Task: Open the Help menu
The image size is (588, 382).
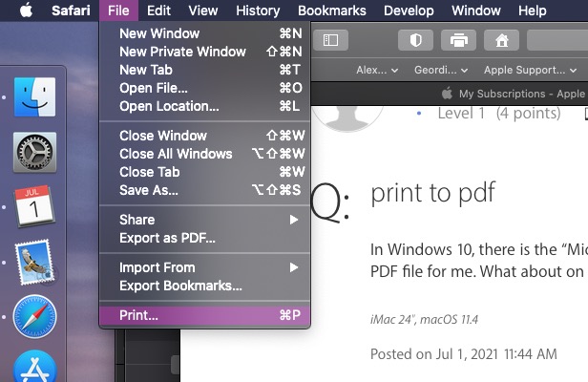Action: (x=532, y=11)
